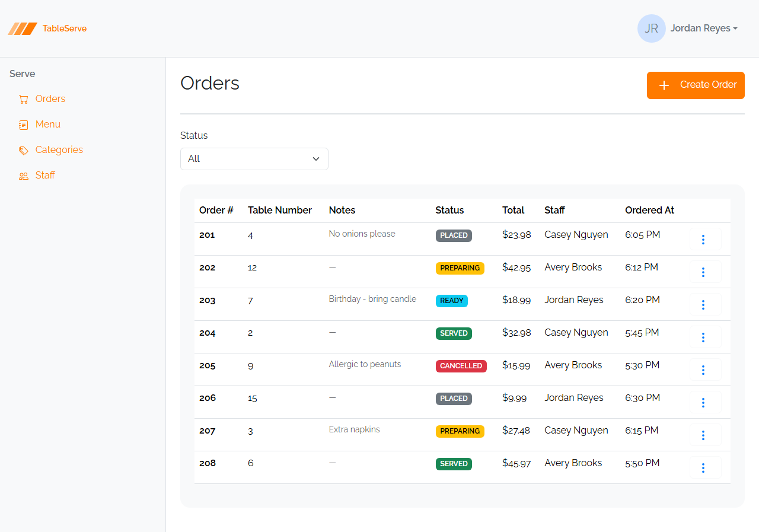Click the total $42.95
Image resolution: width=759 pixels, height=532 pixels.
[x=516, y=267]
